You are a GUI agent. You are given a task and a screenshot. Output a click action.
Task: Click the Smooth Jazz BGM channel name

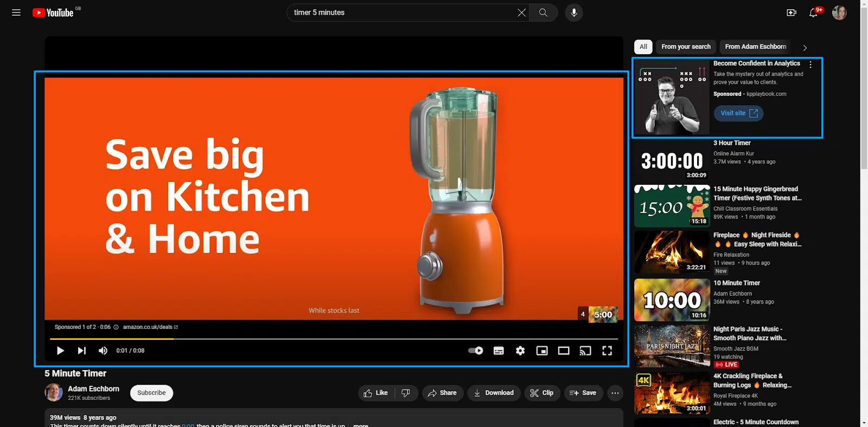coord(736,349)
